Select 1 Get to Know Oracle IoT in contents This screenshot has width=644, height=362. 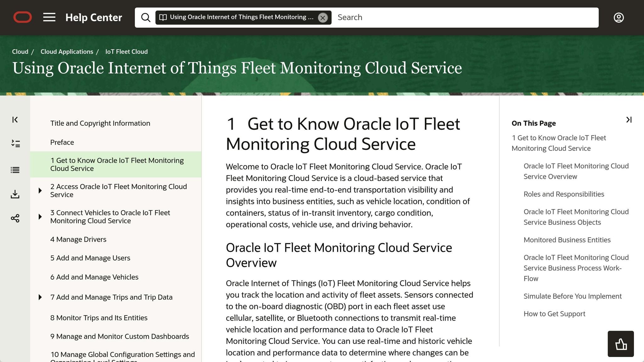click(x=116, y=164)
